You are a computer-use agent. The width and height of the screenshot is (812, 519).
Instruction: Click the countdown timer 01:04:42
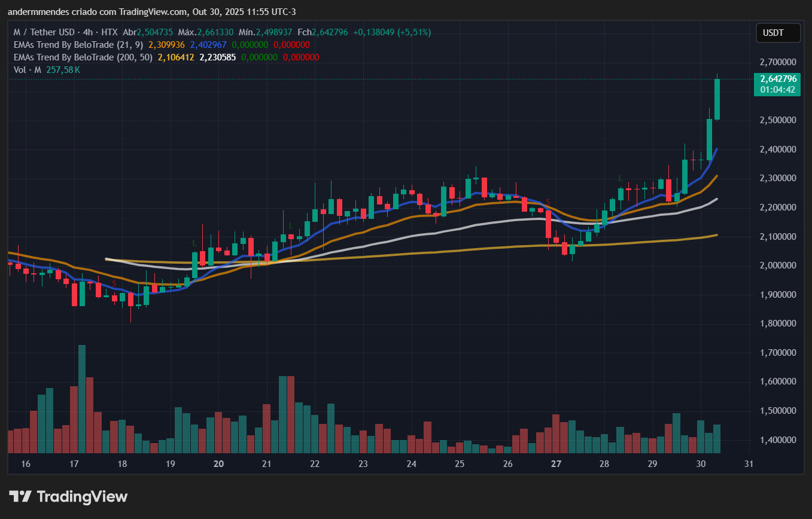click(777, 88)
